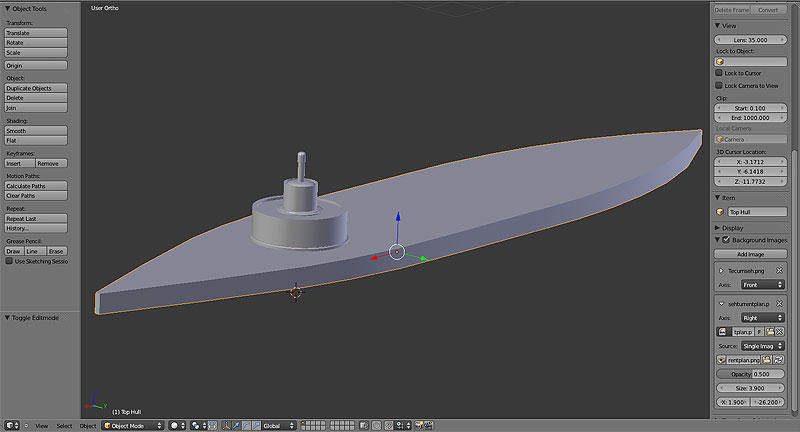Open the pivot point selector icon
The height and width of the screenshot is (432, 800).
coord(196,425)
